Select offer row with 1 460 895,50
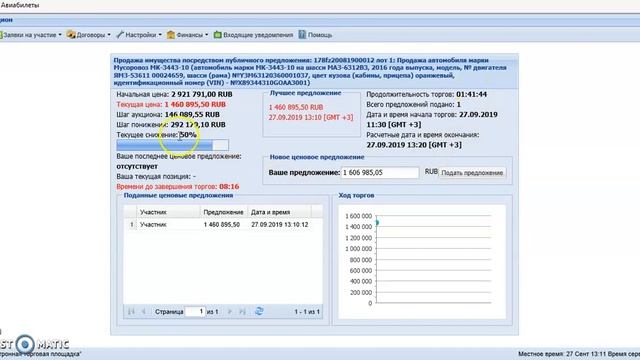Screen dimensions: 640x360 (x=223, y=224)
